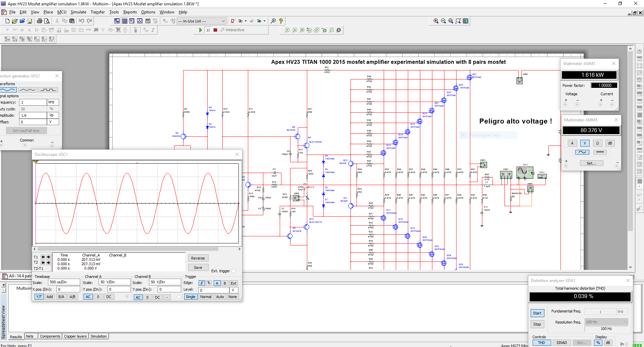Select multimeter voltage V mode
This screenshot has height=347, width=644.
coord(585,143)
